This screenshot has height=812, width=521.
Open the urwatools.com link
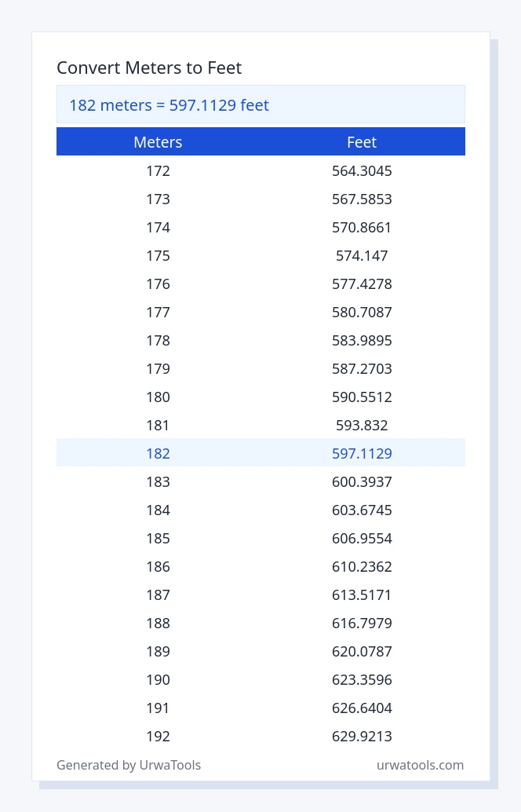pyautogui.click(x=420, y=765)
